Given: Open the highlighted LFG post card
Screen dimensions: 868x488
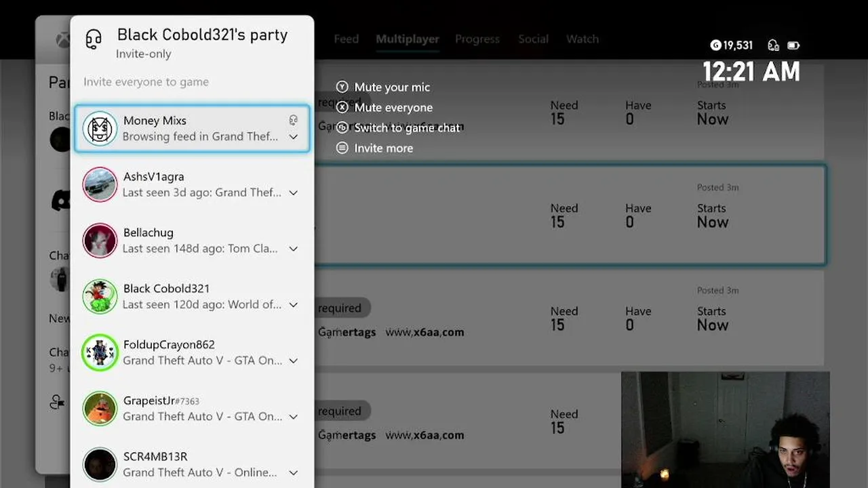Looking at the screenshot, I should click(x=570, y=214).
